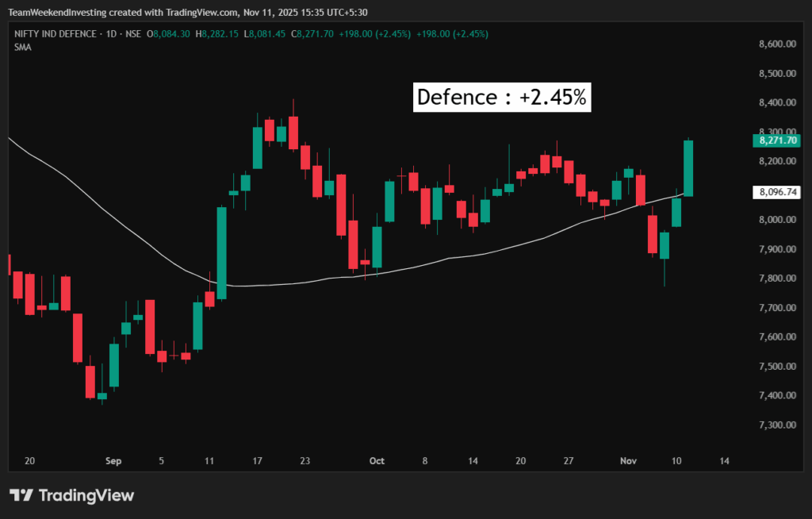812x519 pixels.
Task: Click the Nov label on the time axis
Action: click(x=629, y=460)
